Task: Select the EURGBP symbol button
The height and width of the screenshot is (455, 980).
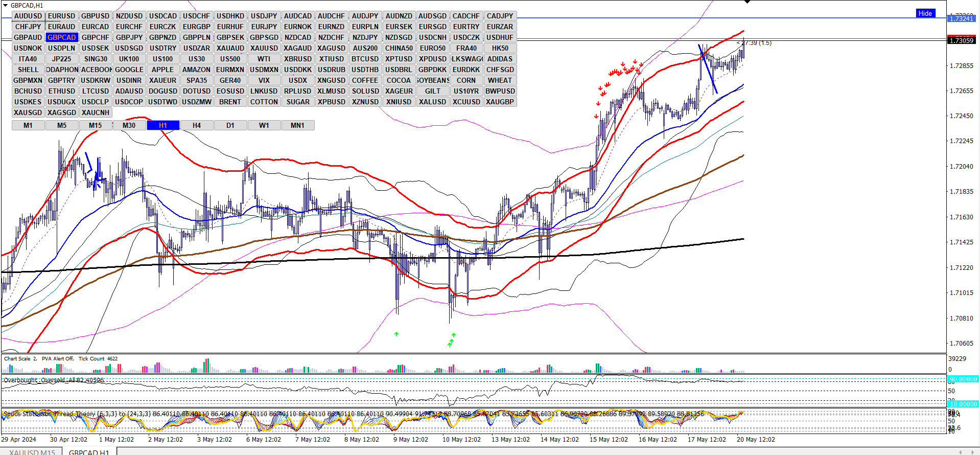Action: (x=197, y=27)
